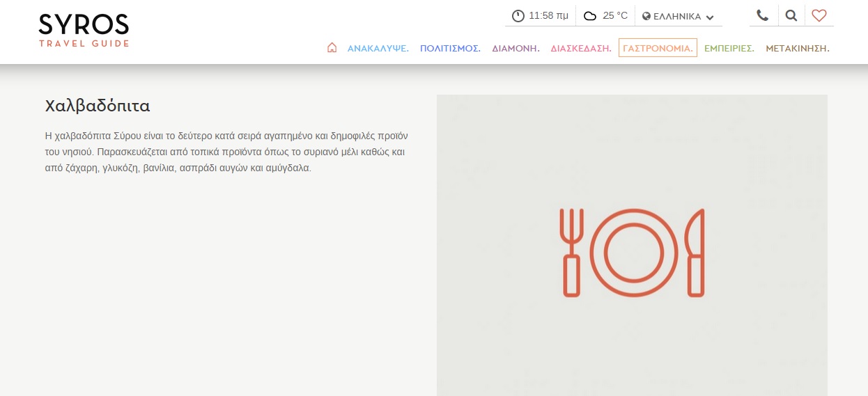Click the fork and plate image
The height and width of the screenshot is (396, 868).
click(x=632, y=252)
